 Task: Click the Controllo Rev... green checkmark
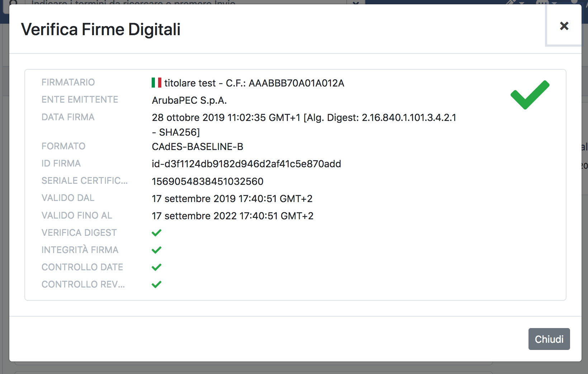click(157, 285)
